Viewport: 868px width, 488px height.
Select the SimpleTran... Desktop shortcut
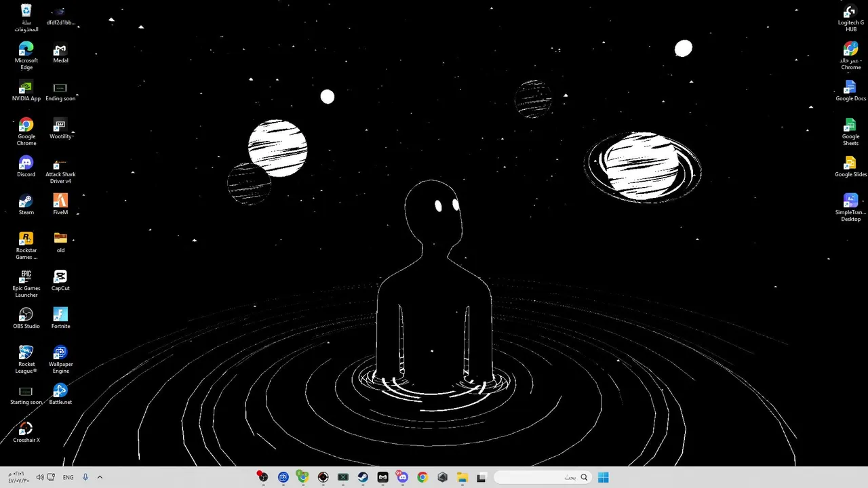[x=850, y=208]
